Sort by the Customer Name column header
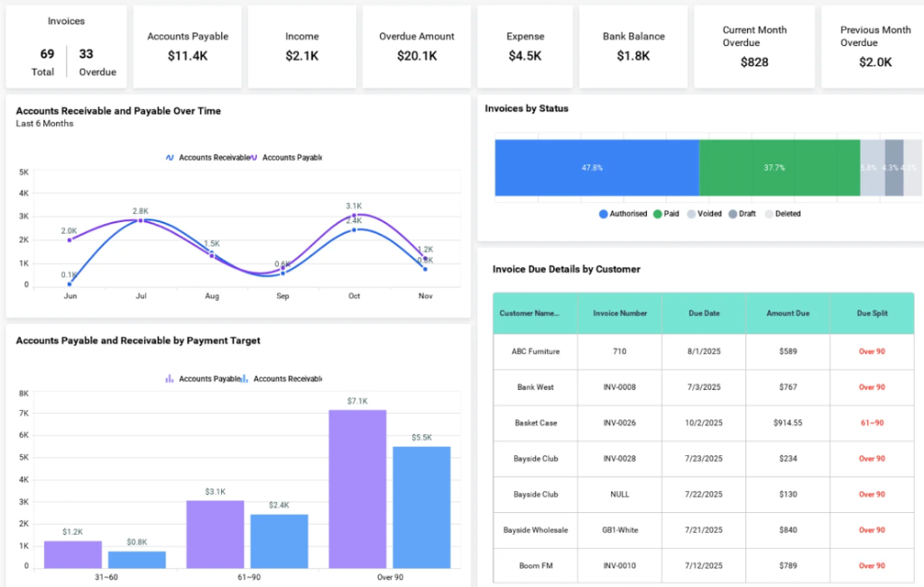This screenshot has width=924, height=587. click(x=535, y=313)
